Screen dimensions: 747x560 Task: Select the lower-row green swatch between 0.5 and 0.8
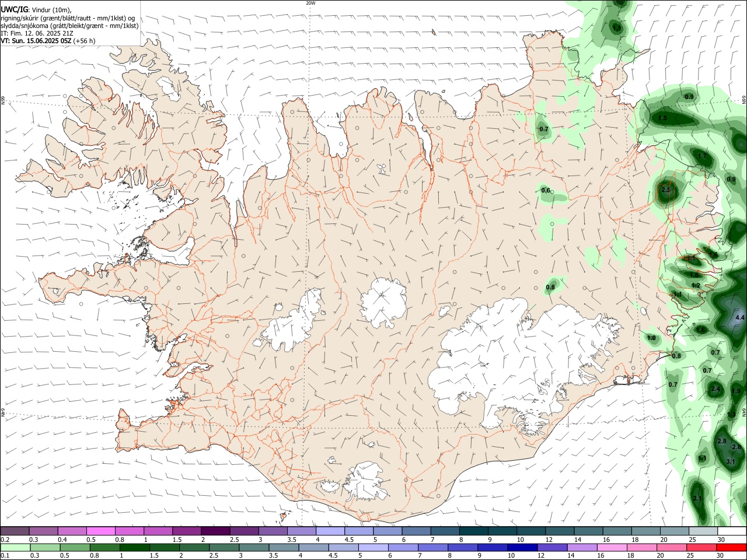[x=75, y=548]
